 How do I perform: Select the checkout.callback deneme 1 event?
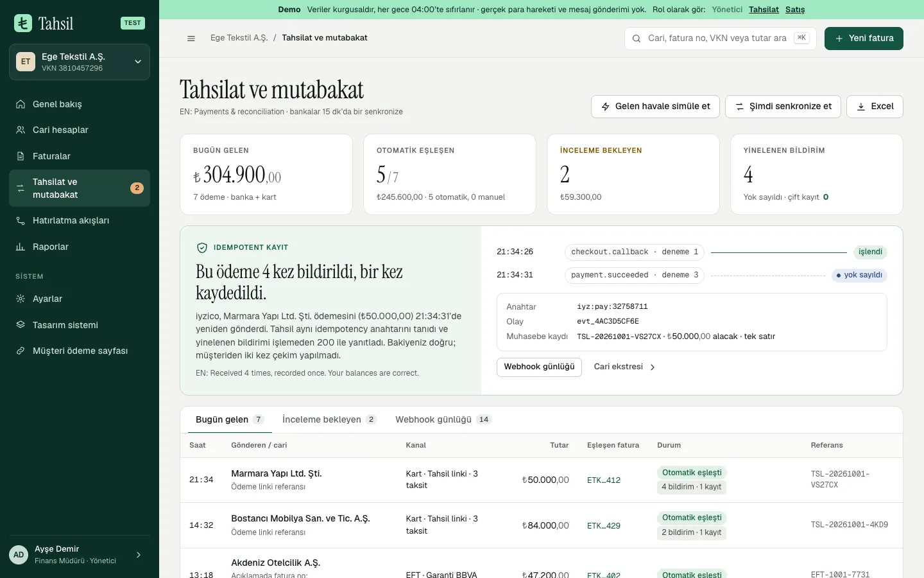635,252
